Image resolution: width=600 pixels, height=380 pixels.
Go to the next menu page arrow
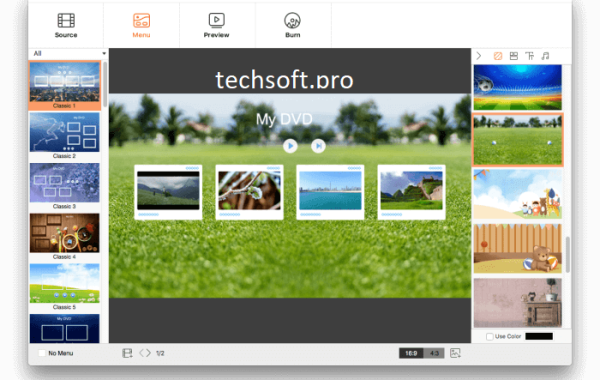click(148, 353)
